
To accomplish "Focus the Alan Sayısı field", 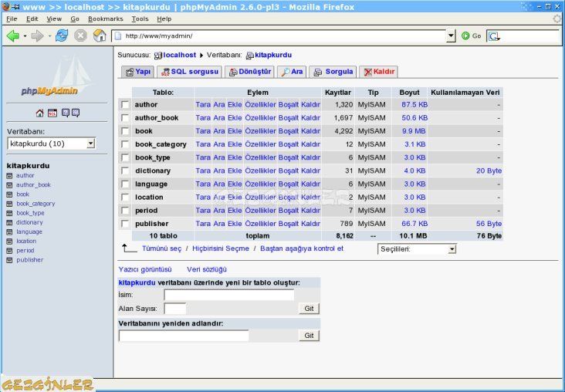I will (x=175, y=309).
